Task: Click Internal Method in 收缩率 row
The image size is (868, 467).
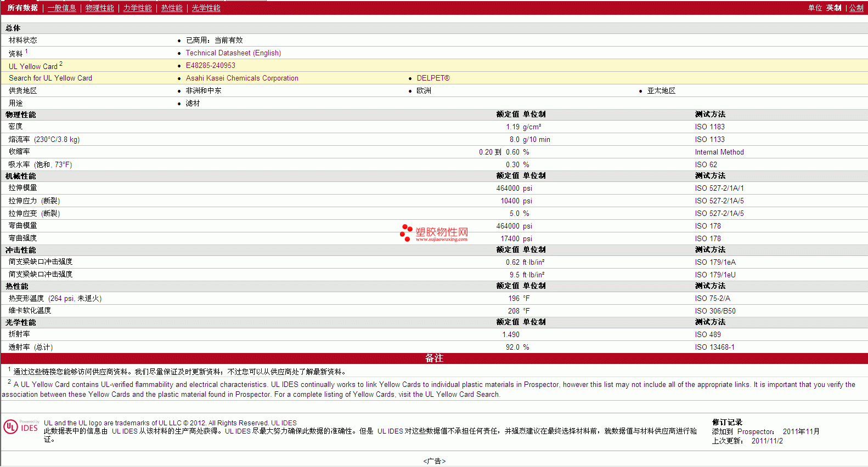Action: coord(719,152)
